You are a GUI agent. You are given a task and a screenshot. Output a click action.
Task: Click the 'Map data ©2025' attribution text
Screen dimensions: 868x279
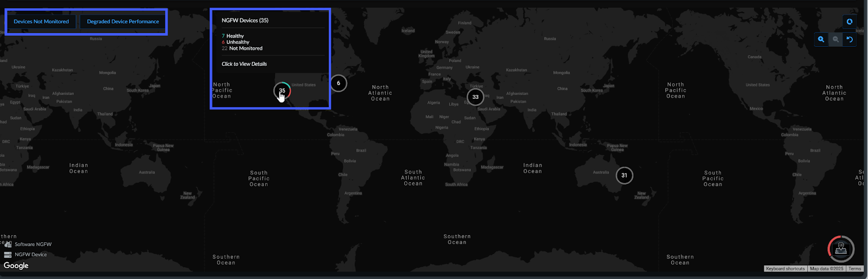pos(827,269)
